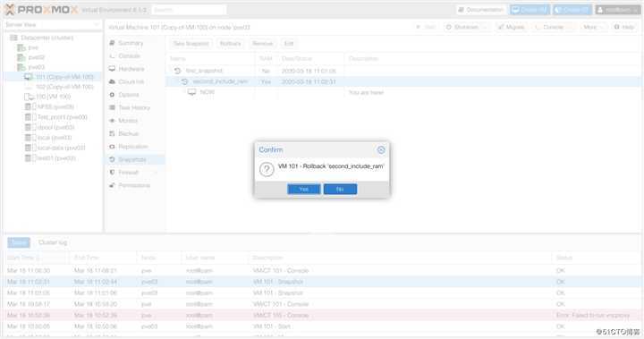This screenshot has width=644, height=339.
Task: Click the Permissions key icon
Action: click(112, 185)
